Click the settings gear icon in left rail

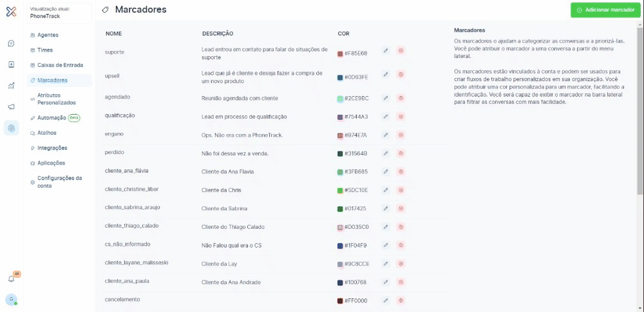tap(11, 128)
